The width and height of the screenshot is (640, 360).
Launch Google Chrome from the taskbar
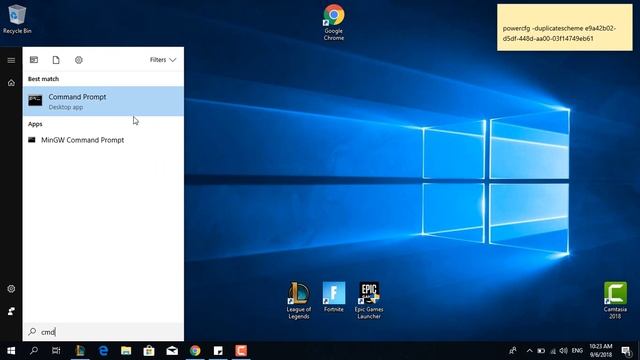[195, 351]
